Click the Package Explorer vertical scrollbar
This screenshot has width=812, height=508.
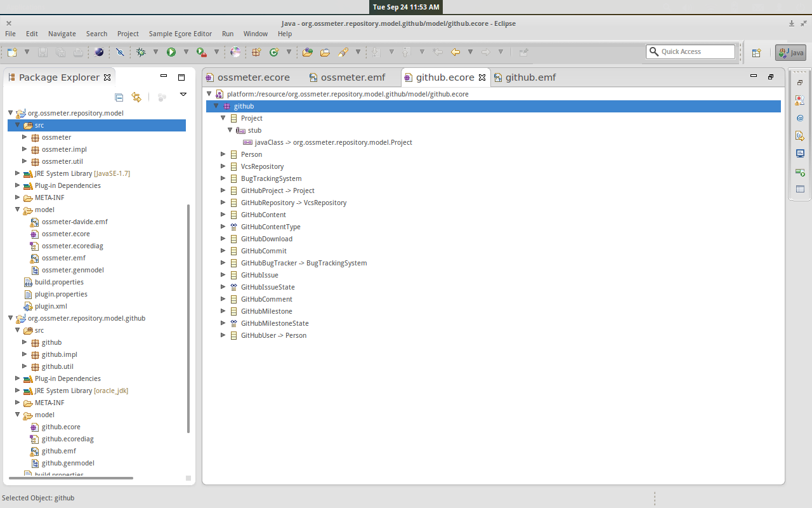point(188,317)
